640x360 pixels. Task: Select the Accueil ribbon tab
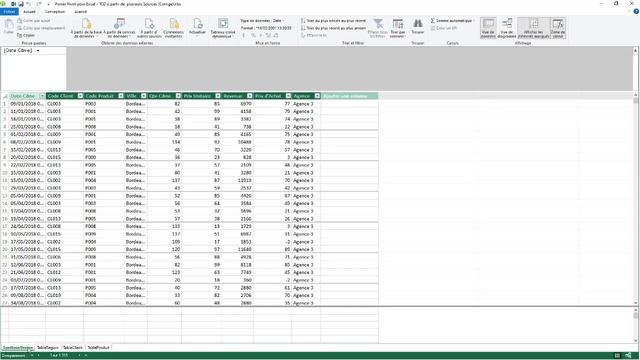(x=29, y=11)
